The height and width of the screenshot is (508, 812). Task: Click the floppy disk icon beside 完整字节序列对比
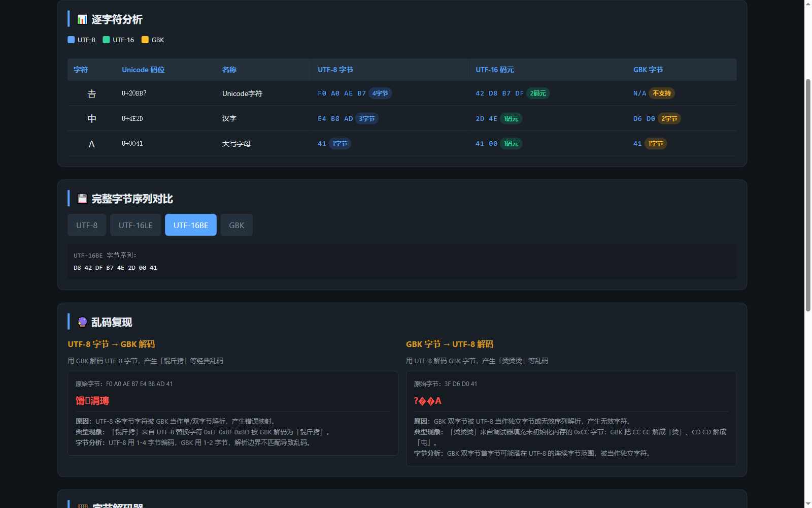point(82,199)
